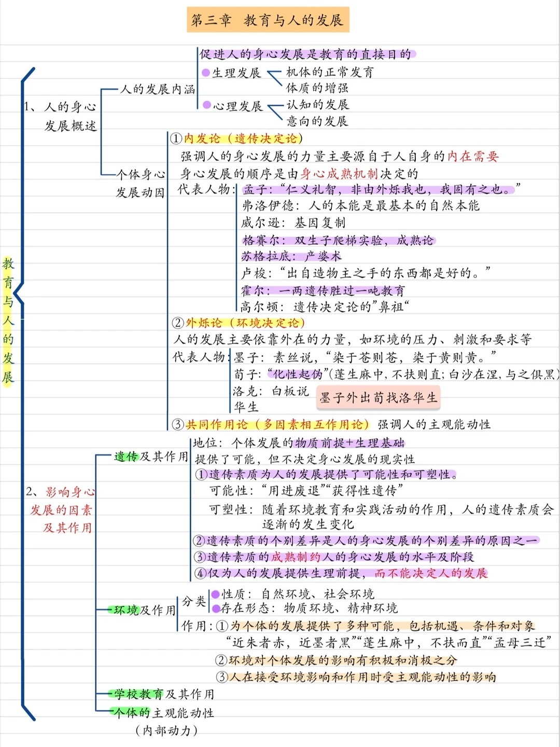Select the red node 影响身心发展的因素及其作用
This screenshot has height=747, width=560.
tap(62, 509)
